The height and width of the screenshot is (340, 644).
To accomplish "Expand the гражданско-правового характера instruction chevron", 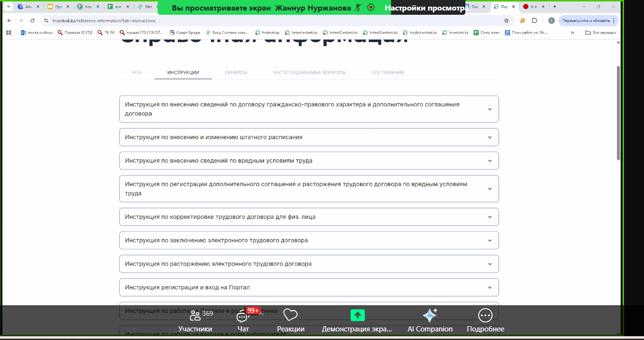I will [490, 109].
